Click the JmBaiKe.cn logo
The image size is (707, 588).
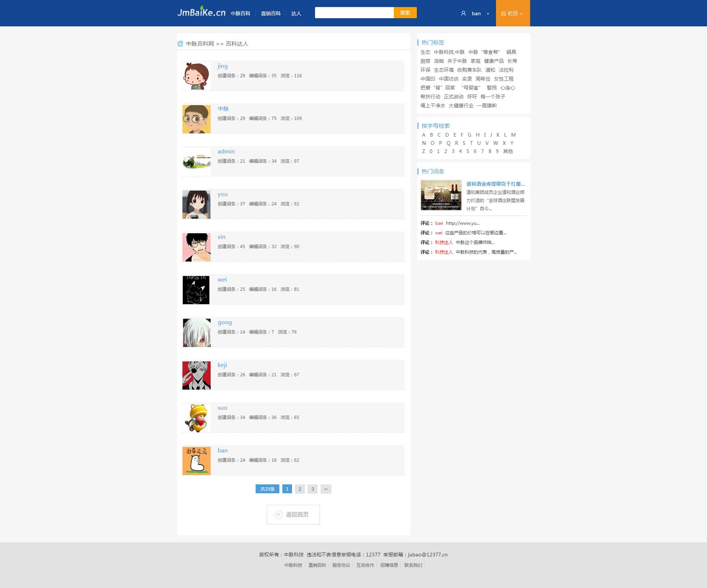click(201, 12)
